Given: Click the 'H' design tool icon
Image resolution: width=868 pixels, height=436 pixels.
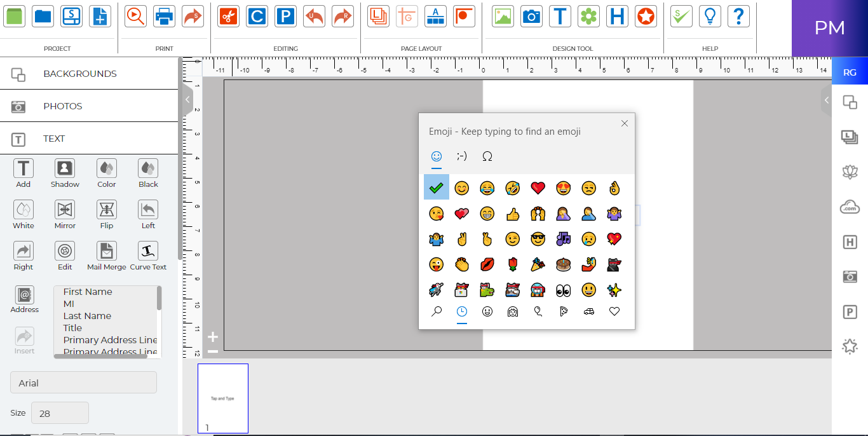Looking at the screenshot, I should (617, 16).
